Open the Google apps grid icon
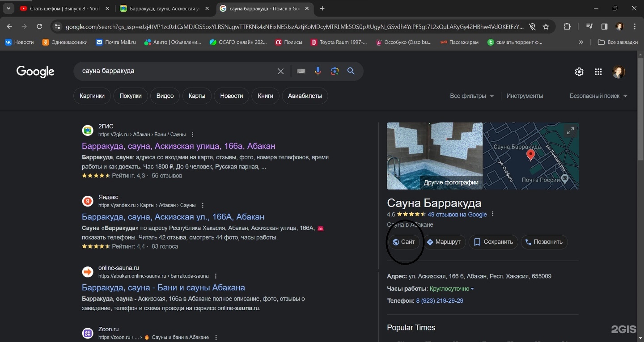The height and width of the screenshot is (342, 644). (598, 72)
